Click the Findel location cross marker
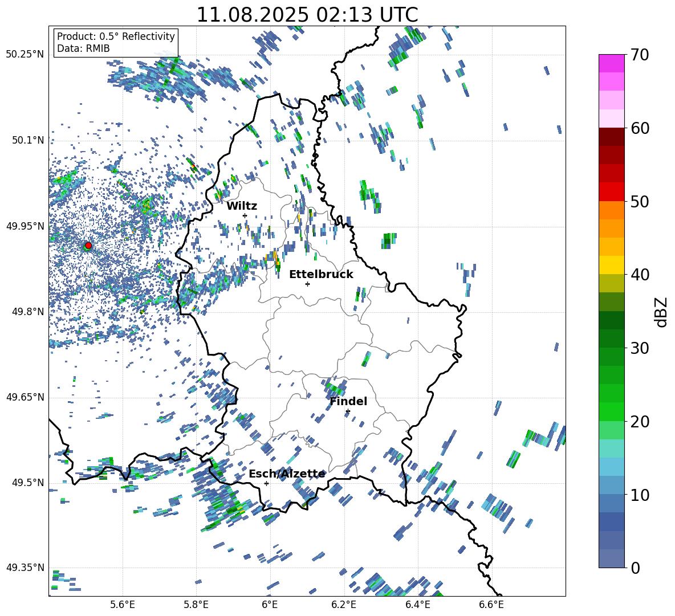The image size is (675, 616). point(348,411)
